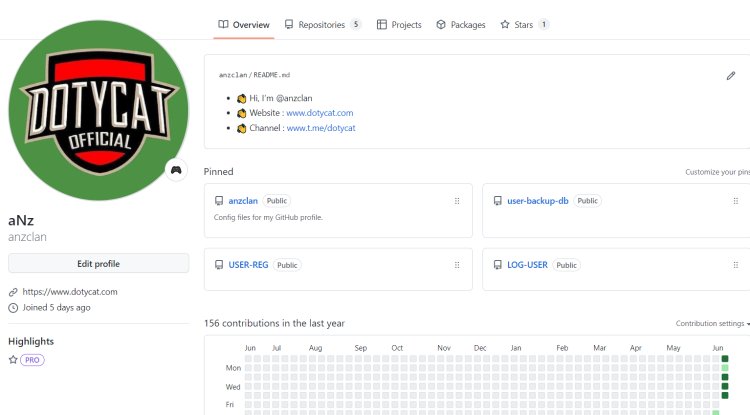The height and width of the screenshot is (415, 750).
Task: Go to the Packages tab
Action: pos(461,25)
